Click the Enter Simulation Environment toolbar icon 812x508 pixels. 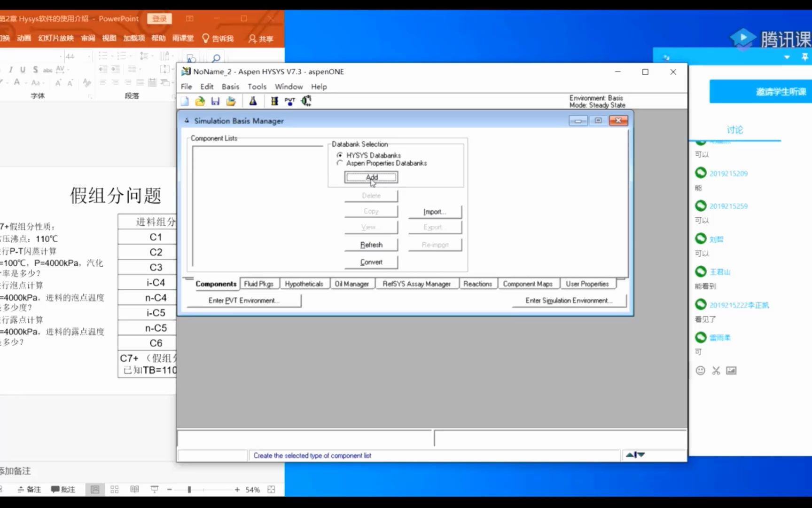[306, 101]
